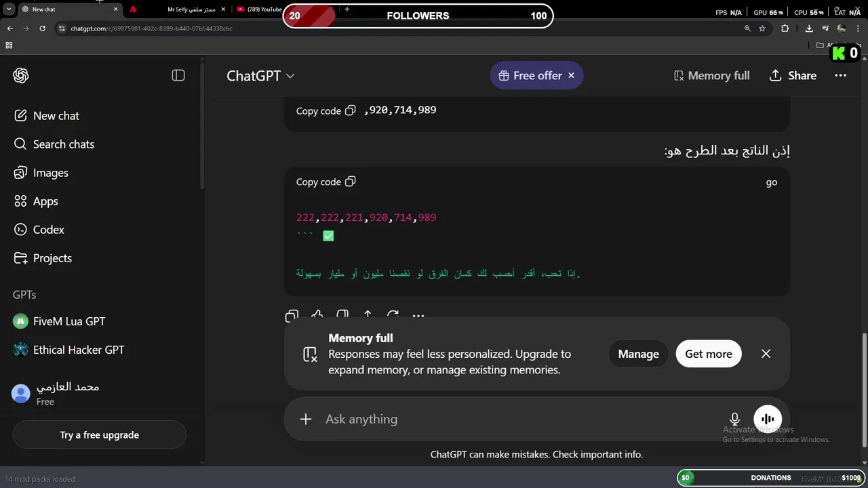
Task: Click the New chat pencil icon
Action: pos(20,116)
